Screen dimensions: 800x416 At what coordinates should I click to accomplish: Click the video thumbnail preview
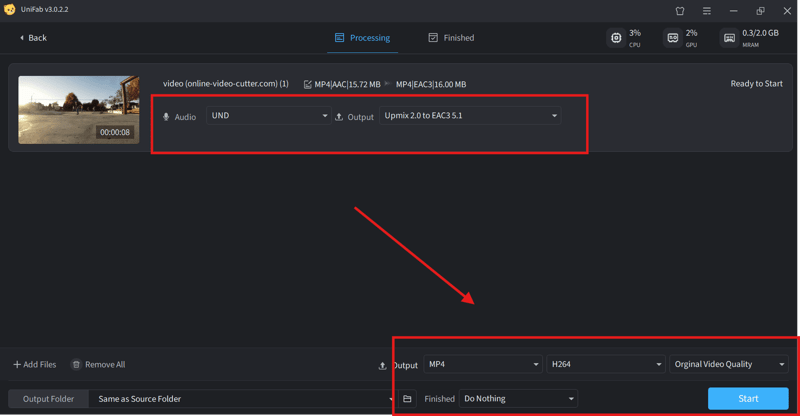tap(79, 110)
